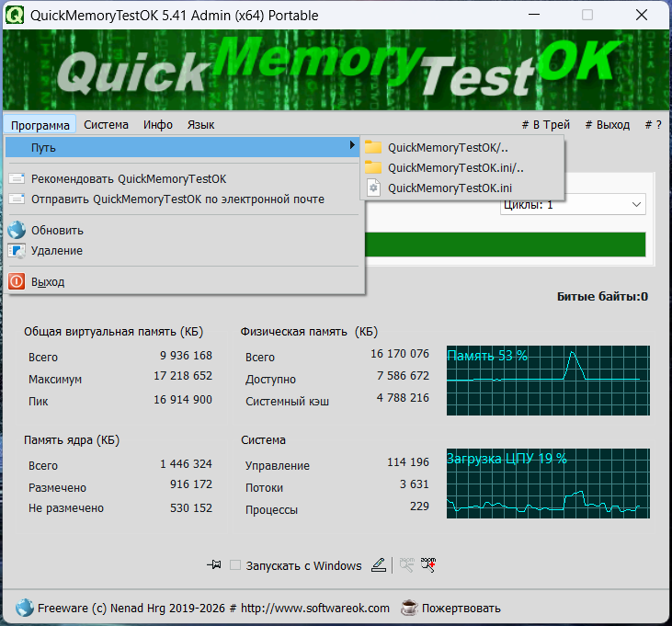Click # В Трей button
The height and width of the screenshot is (626, 672).
pos(545,125)
